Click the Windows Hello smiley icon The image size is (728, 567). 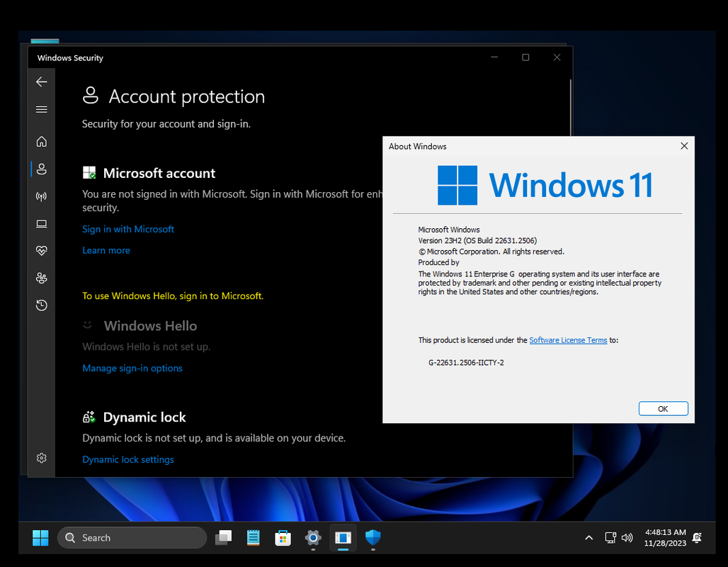[x=87, y=325]
